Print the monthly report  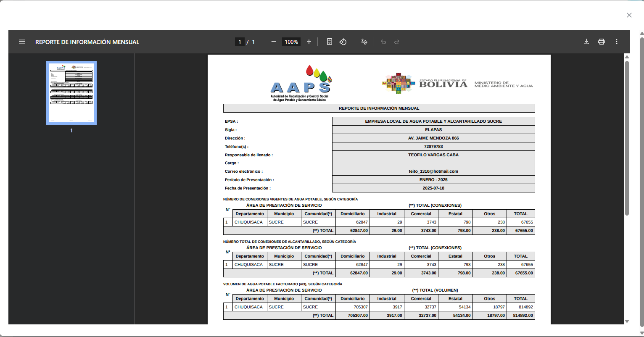click(x=602, y=42)
